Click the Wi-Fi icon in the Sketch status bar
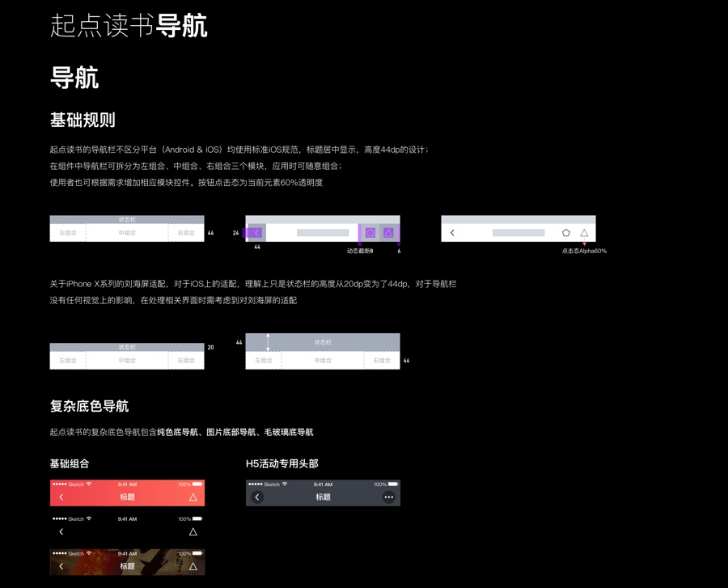 coord(88,484)
